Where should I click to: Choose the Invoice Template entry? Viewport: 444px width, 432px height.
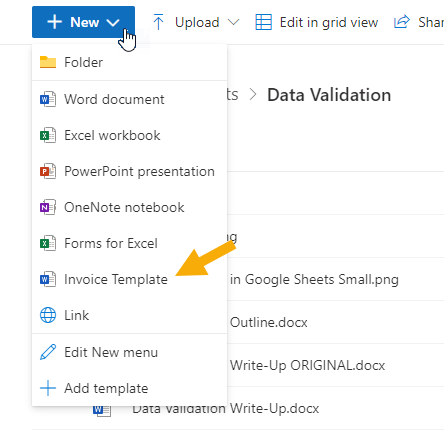(x=129, y=279)
